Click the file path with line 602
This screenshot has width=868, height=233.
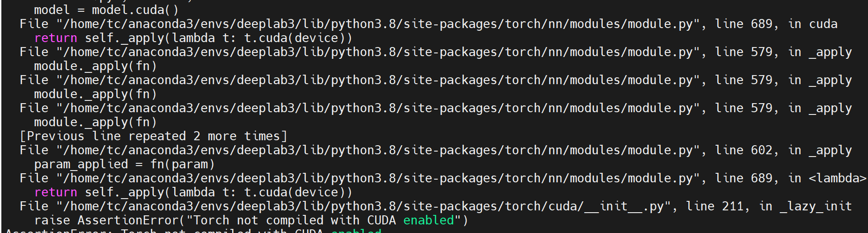point(378,150)
